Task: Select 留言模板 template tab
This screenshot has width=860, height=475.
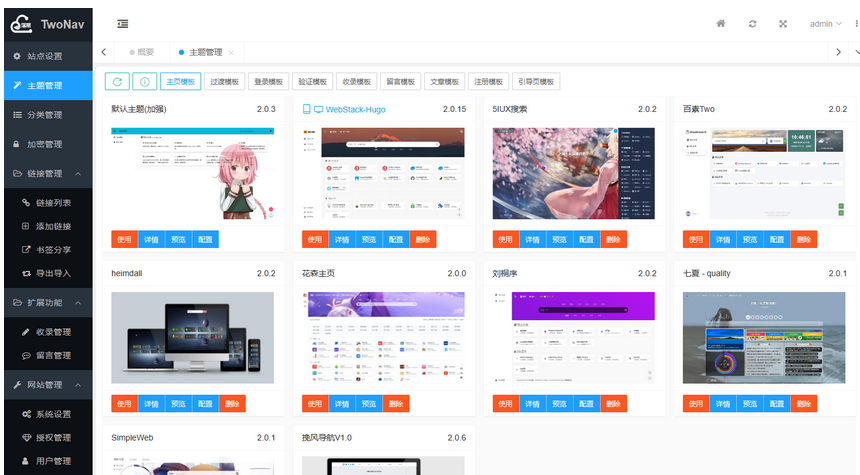Action: click(x=400, y=82)
